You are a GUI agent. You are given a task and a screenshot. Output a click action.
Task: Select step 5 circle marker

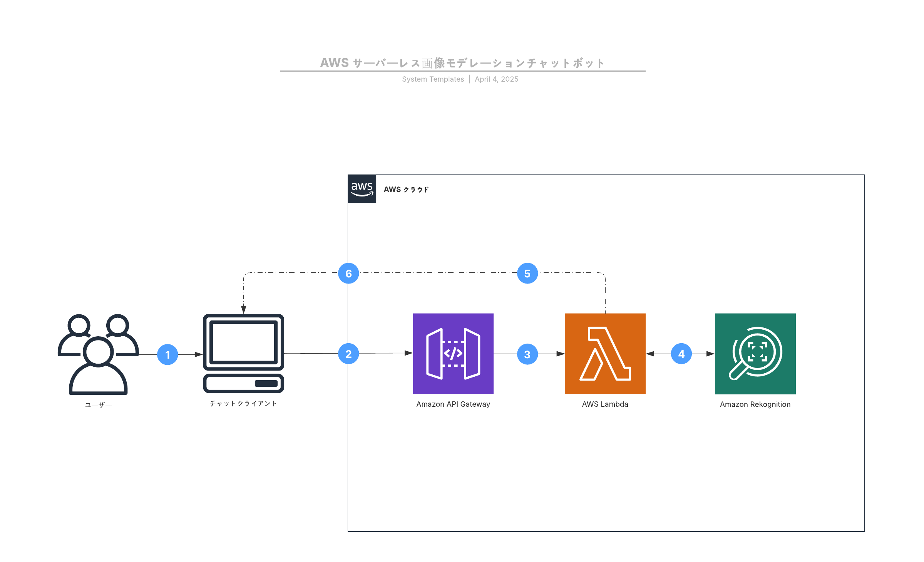[527, 273]
